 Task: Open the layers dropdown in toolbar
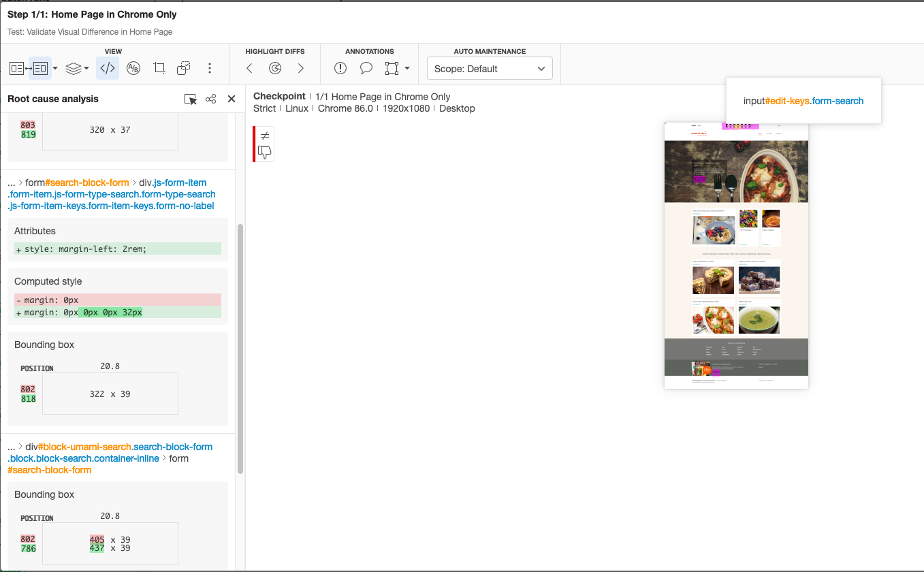click(x=77, y=68)
